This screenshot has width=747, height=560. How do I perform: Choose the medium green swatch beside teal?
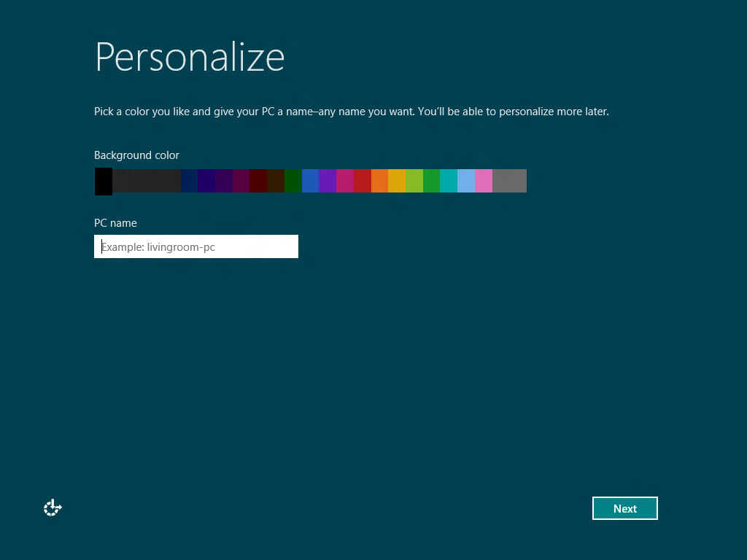(431, 181)
